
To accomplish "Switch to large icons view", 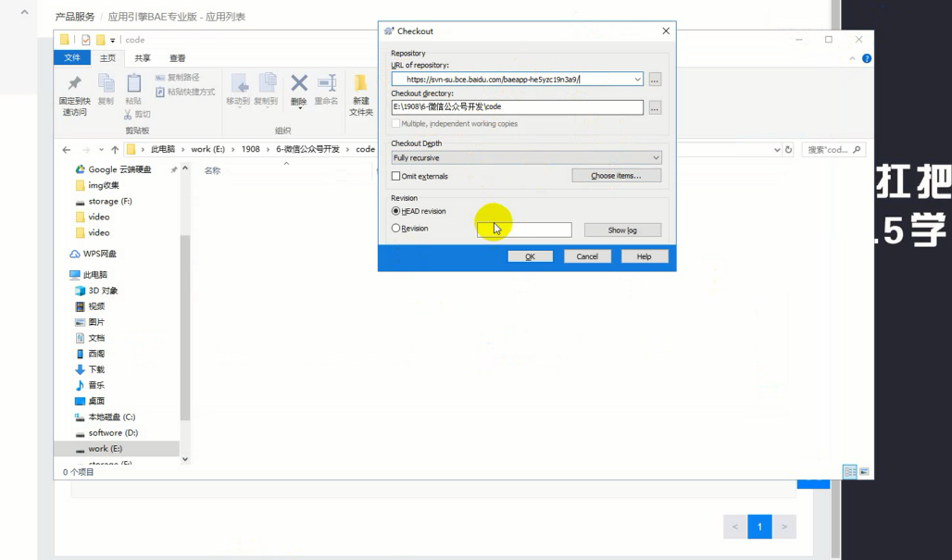I will click(864, 471).
